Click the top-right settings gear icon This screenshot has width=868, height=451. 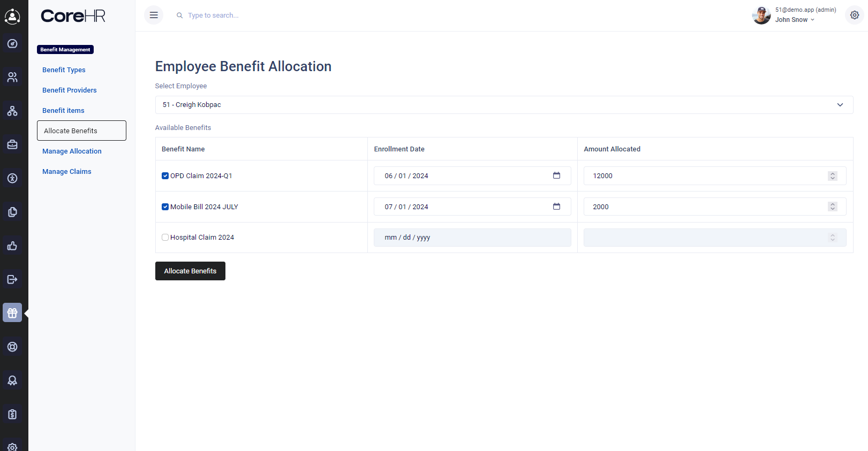coord(855,15)
